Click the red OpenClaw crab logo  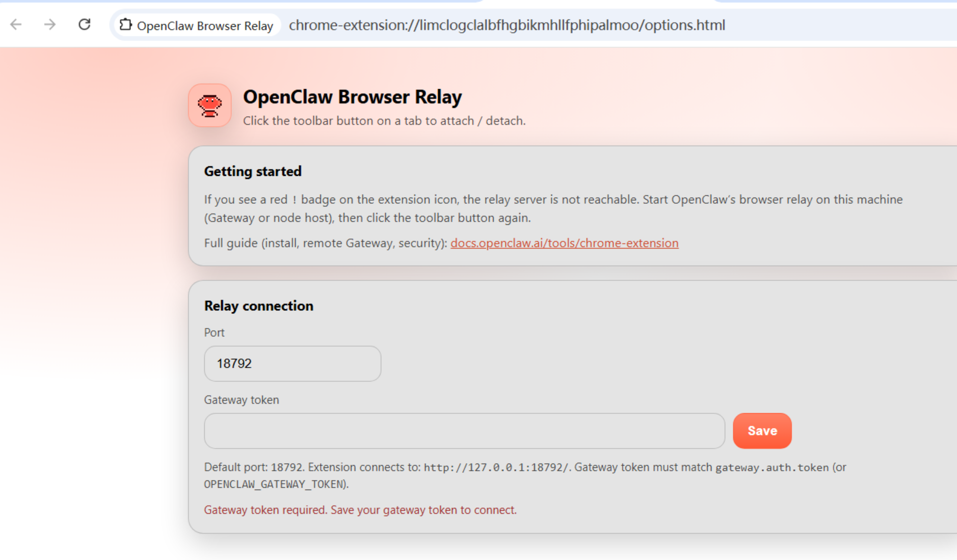point(210,105)
